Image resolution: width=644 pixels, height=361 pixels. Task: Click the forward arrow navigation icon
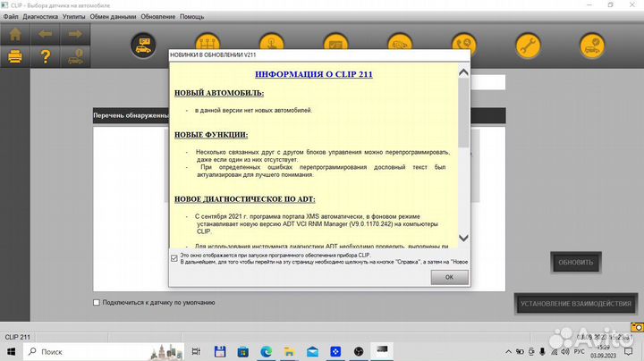(x=75, y=35)
